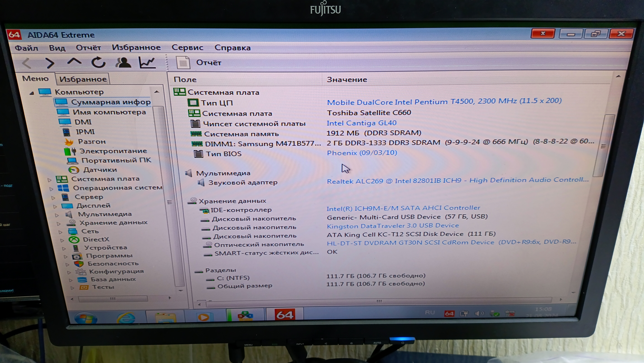Screen dimensions: 644x363
Task: Open the Phoenix (09/03/10) BIOS link
Action: (362, 153)
